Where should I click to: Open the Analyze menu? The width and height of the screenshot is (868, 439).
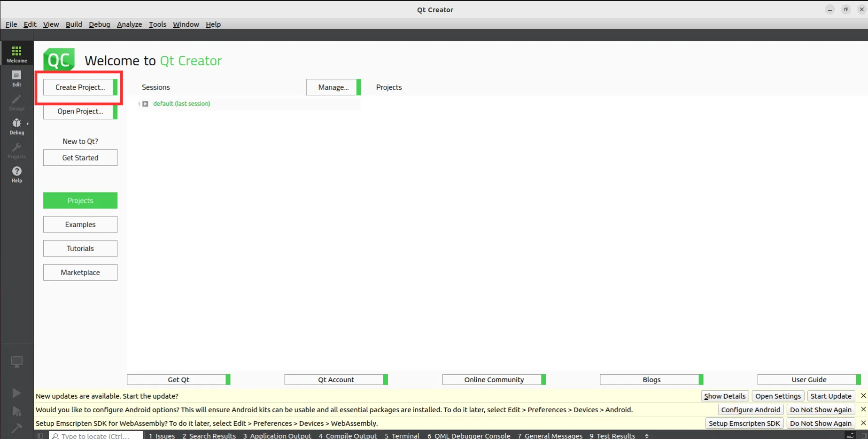(x=129, y=24)
